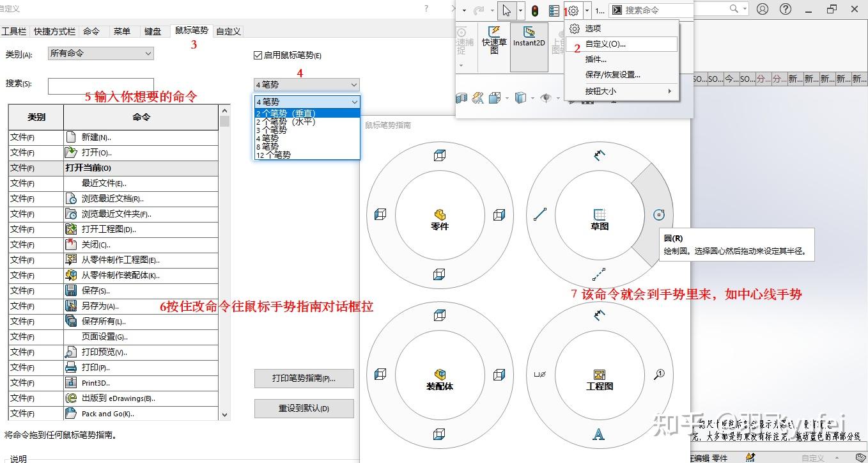Expand the 按钮大小 submenu

click(x=621, y=91)
